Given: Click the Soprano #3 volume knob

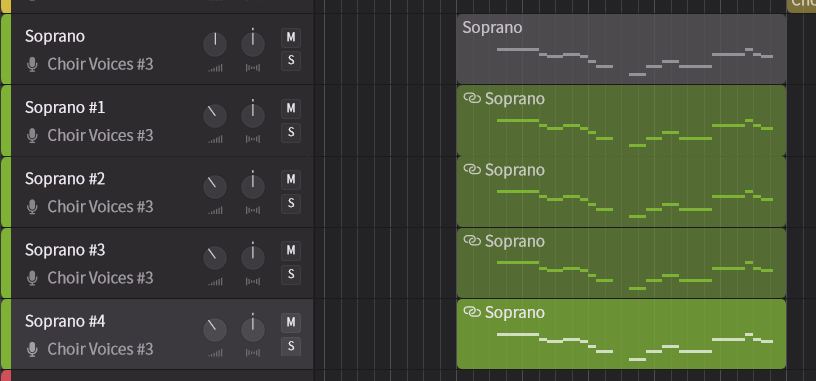Looking at the screenshot, I should pos(215,258).
